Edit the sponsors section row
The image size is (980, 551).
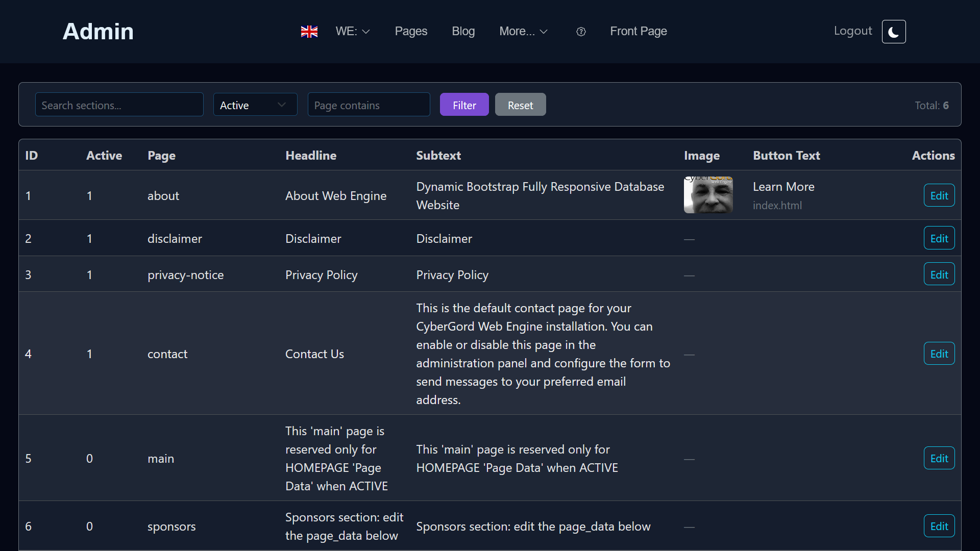click(x=939, y=526)
